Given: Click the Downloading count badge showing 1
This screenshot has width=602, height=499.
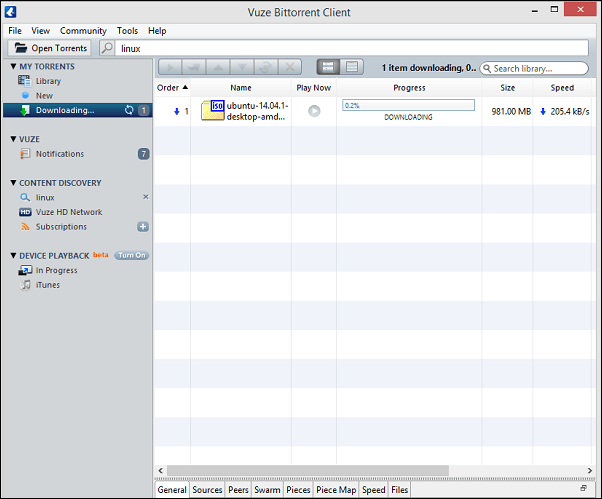Looking at the screenshot, I should pos(144,110).
